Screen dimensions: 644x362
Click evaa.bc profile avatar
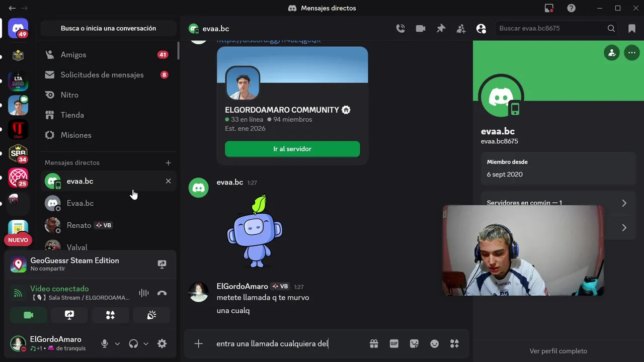point(501,97)
